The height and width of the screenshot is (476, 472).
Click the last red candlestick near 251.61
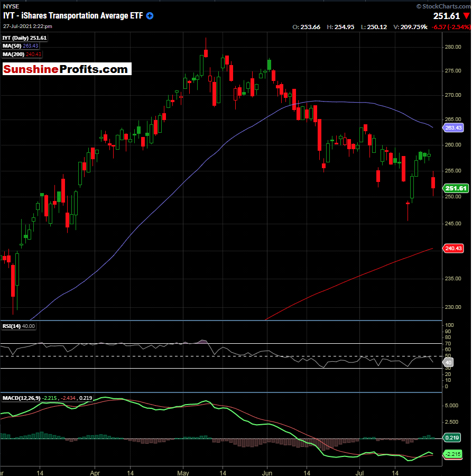(433, 183)
